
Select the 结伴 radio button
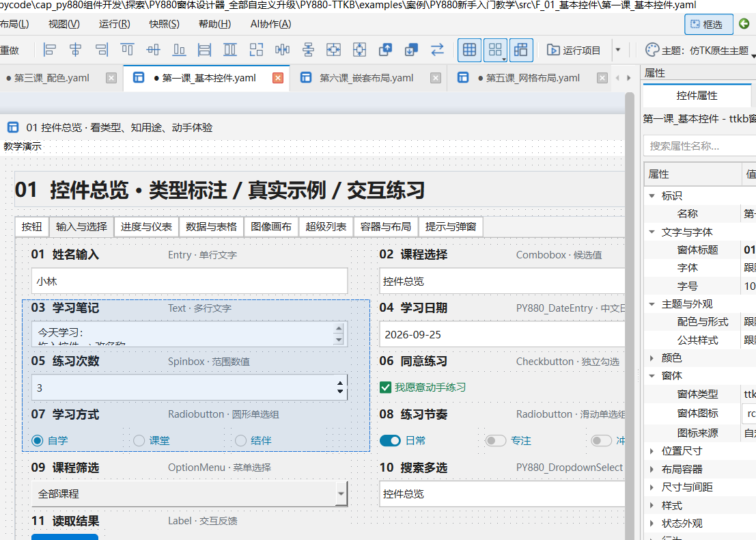pos(240,441)
